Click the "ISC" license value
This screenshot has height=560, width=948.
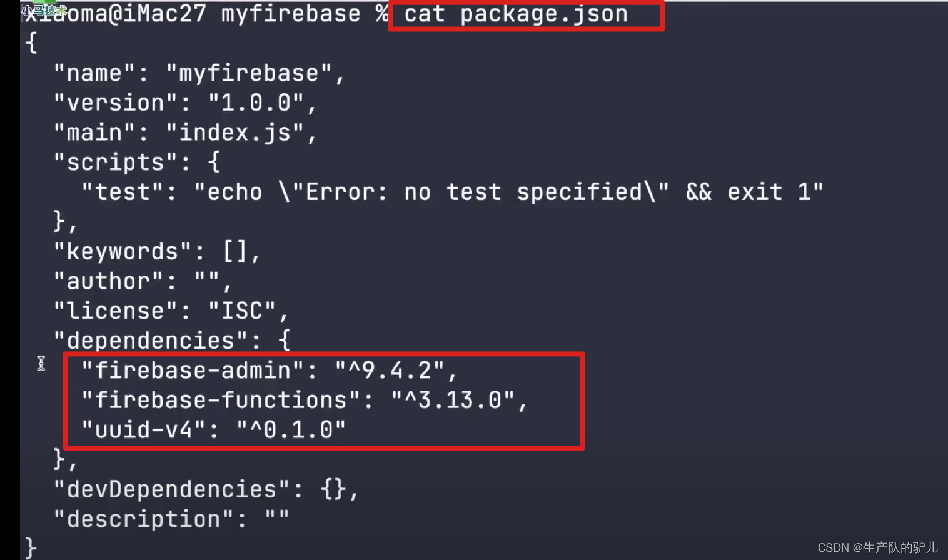(241, 311)
